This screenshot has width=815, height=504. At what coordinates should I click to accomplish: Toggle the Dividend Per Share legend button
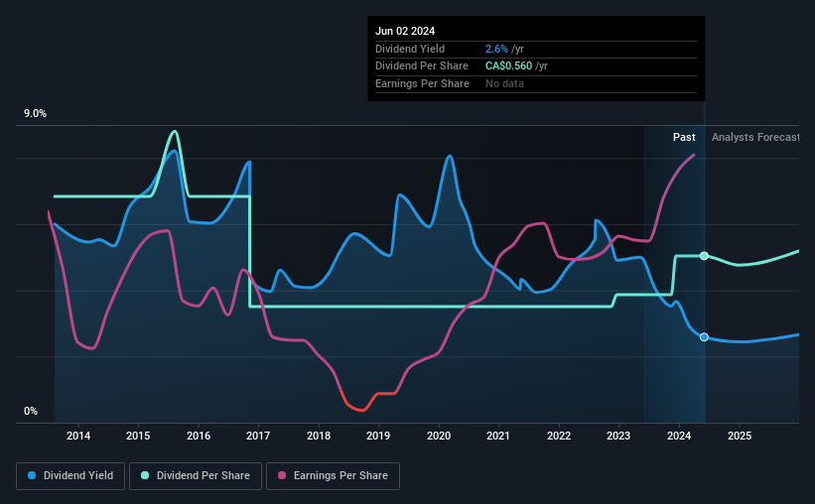pos(196,476)
